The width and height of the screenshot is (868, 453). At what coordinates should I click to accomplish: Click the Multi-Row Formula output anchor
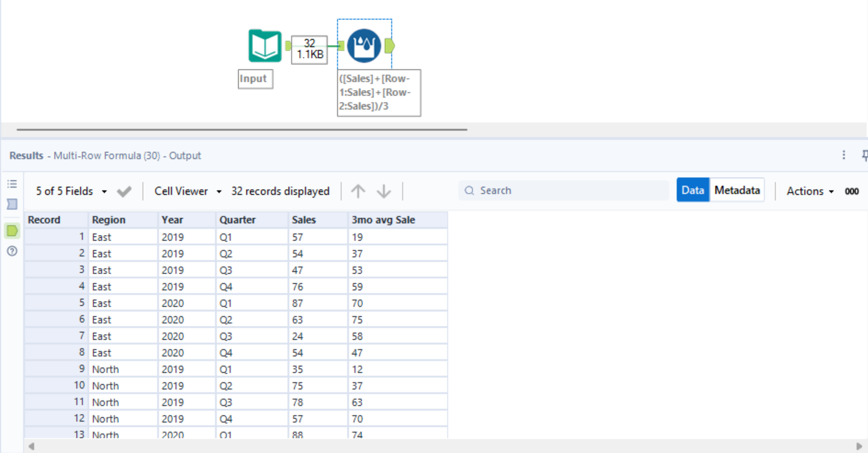click(390, 46)
